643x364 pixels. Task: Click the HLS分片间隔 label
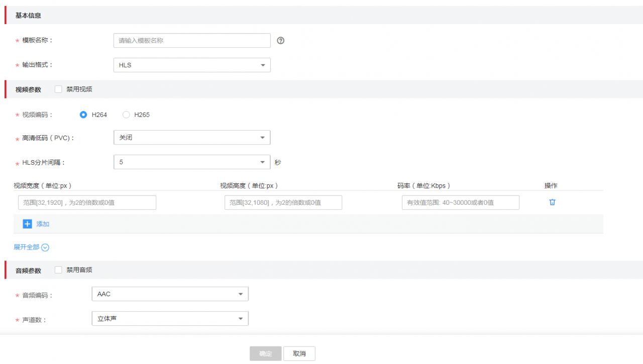tap(44, 163)
